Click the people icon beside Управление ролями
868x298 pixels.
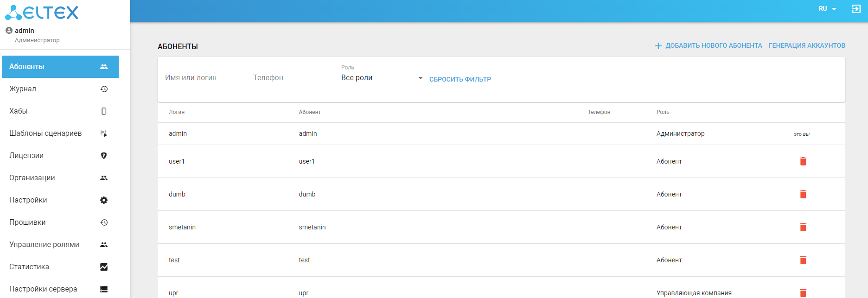click(x=104, y=245)
